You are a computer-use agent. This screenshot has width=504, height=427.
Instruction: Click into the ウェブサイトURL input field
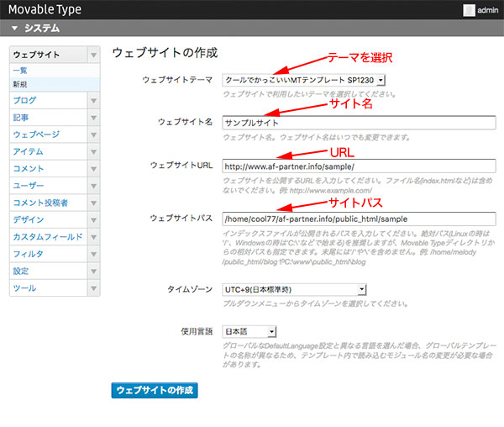pos(359,166)
